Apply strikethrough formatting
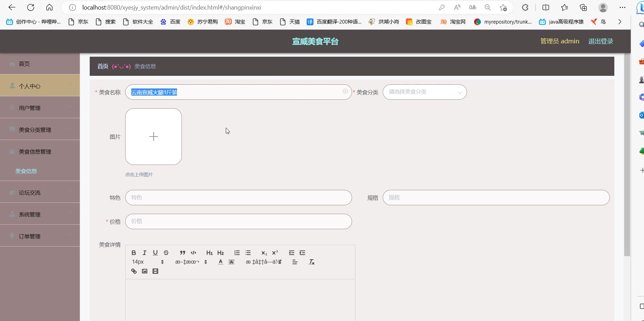 166,253
